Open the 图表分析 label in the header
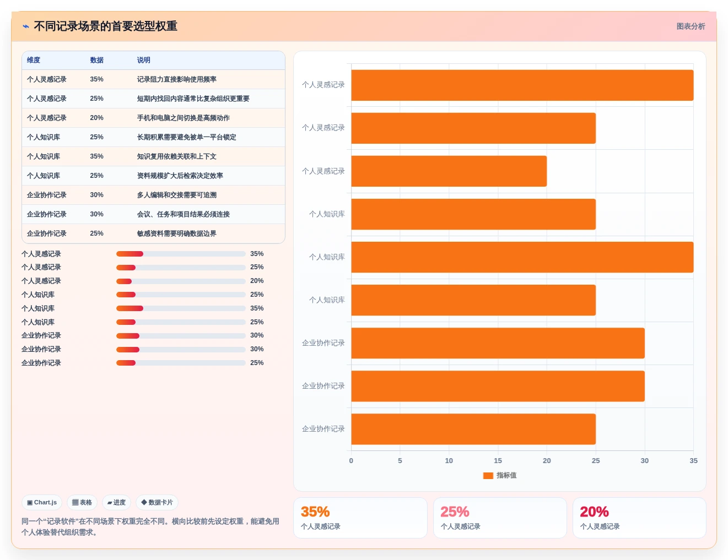 pyautogui.click(x=691, y=26)
